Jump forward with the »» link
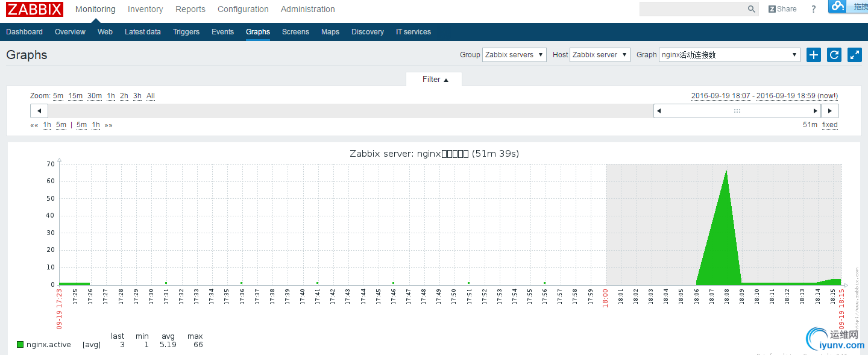This screenshot has height=355, width=868. 108,125
